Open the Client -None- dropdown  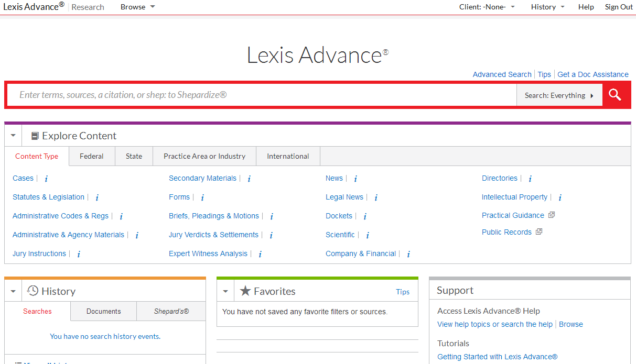[x=487, y=7]
